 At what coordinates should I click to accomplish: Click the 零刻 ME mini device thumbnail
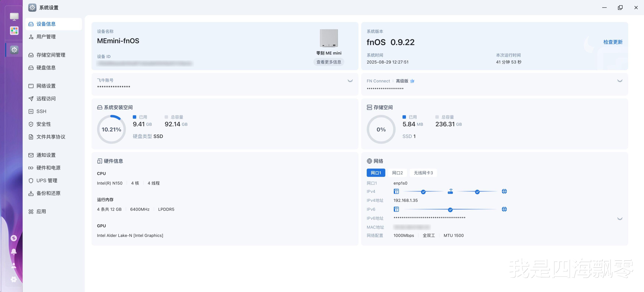tap(328, 38)
